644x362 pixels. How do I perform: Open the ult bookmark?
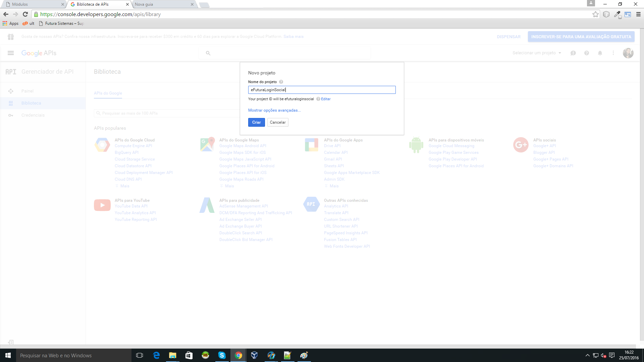click(29, 23)
